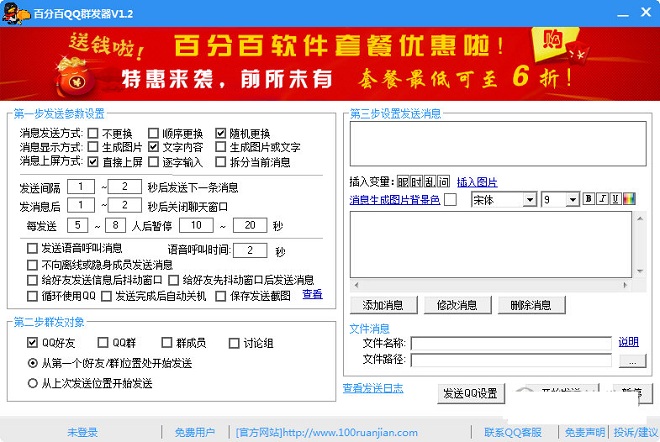Toggle bold text formatting
Screen dimensions: 660x442
point(588,199)
